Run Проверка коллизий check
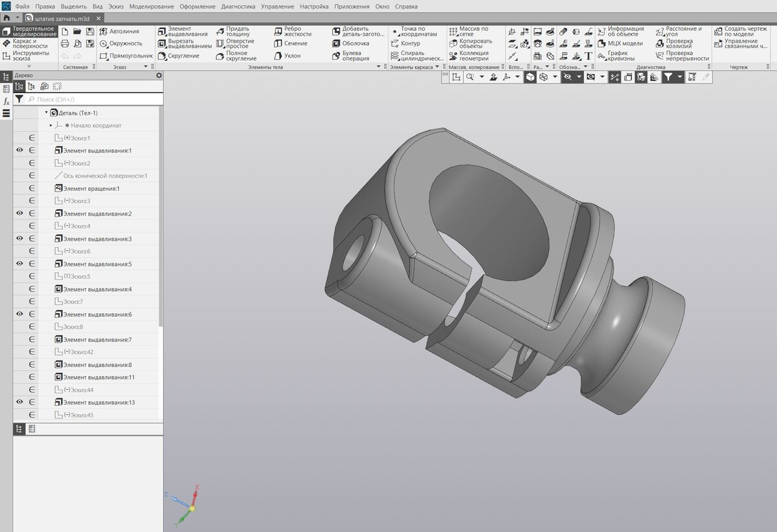 pos(674,43)
